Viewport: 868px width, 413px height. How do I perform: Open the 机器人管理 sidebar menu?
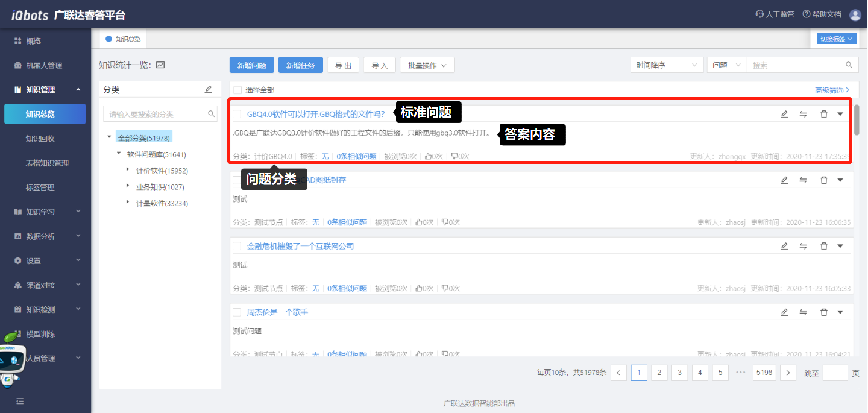pyautogui.click(x=43, y=65)
